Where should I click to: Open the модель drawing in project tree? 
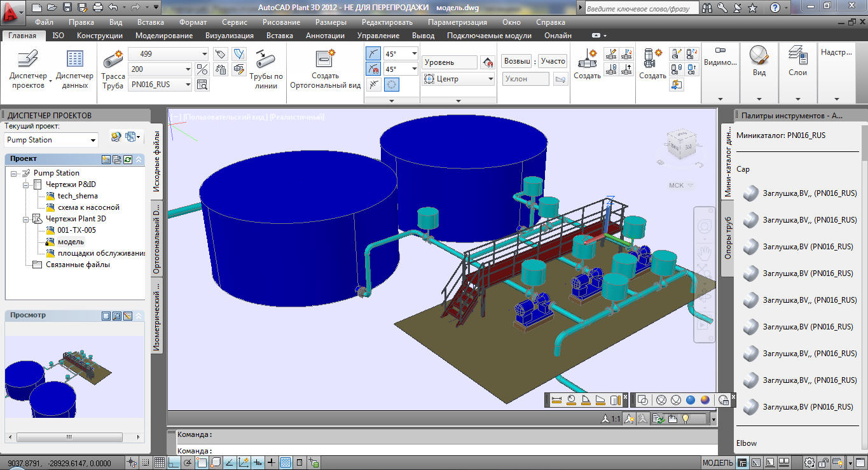pos(70,242)
